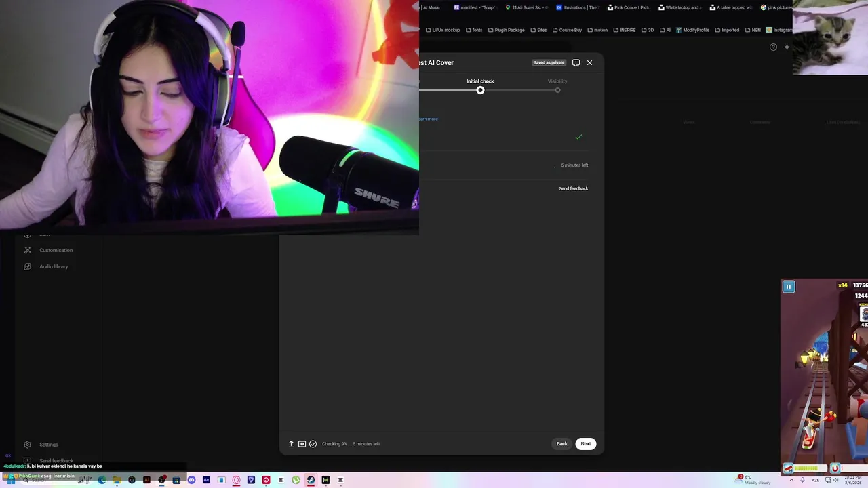
Task: Switch to the Pink Concert Picture tab
Action: click(629, 7)
